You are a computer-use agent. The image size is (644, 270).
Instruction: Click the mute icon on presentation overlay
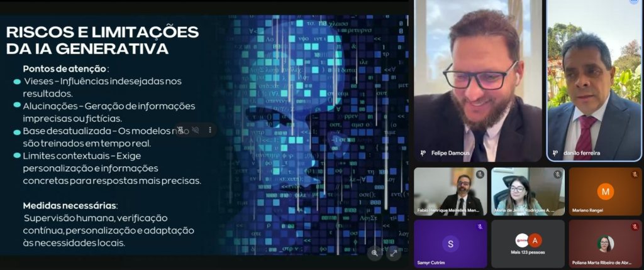click(196, 130)
